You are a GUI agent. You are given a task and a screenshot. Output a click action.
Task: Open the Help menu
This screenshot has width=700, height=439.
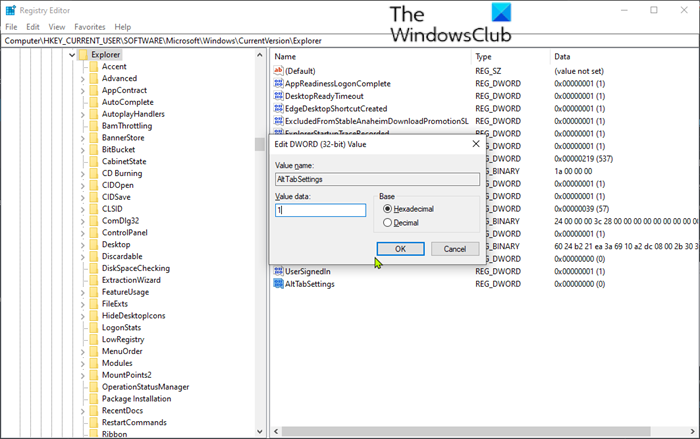(123, 27)
